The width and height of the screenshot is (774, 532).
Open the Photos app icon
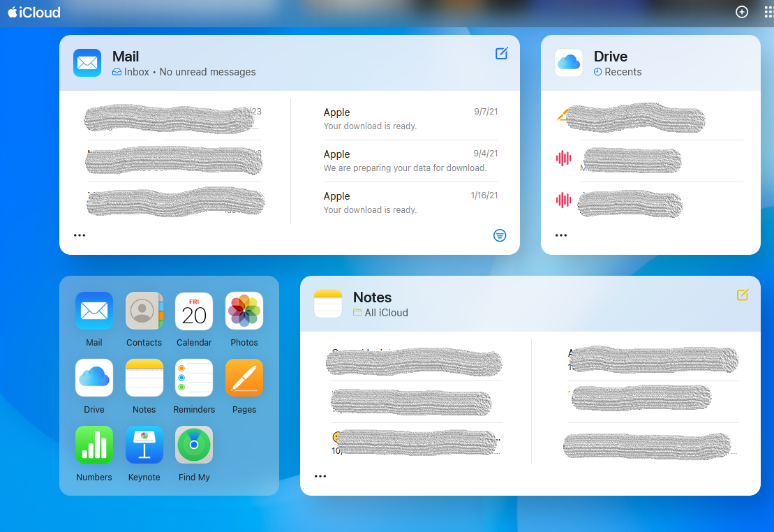pyautogui.click(x=244, y=311)
